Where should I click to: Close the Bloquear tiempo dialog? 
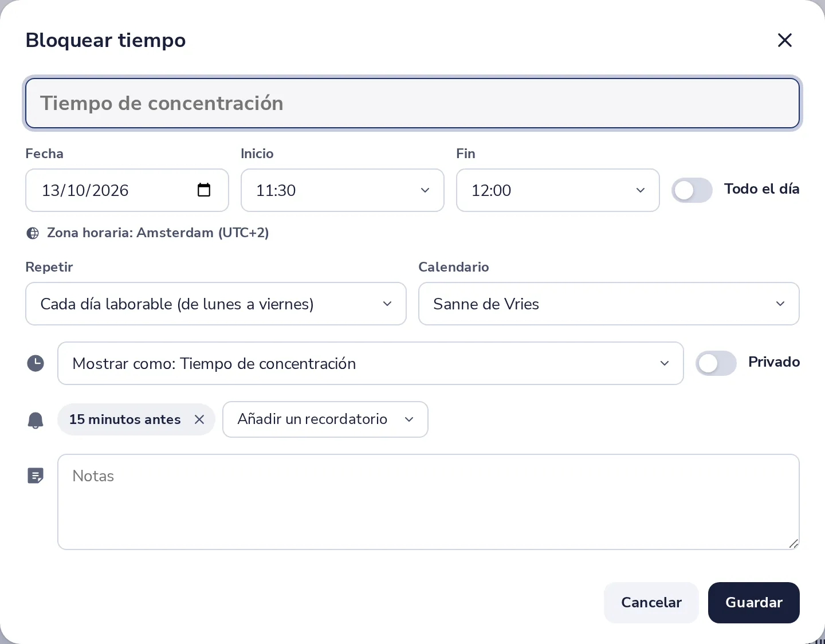(784, 40)
